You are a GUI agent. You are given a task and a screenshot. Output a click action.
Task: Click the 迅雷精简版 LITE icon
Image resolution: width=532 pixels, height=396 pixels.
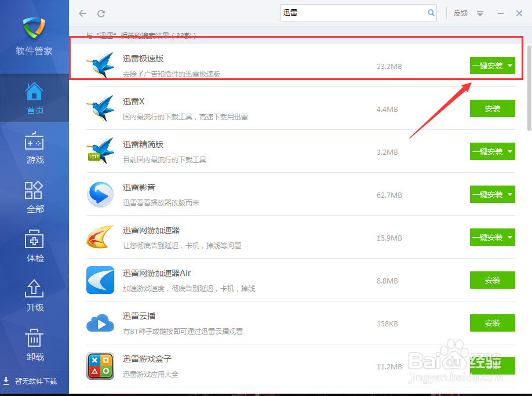pos(100,151)
